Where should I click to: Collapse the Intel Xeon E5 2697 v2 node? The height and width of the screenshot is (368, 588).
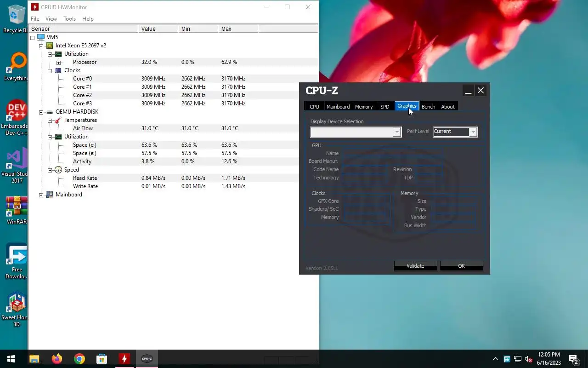pos(41,46)
